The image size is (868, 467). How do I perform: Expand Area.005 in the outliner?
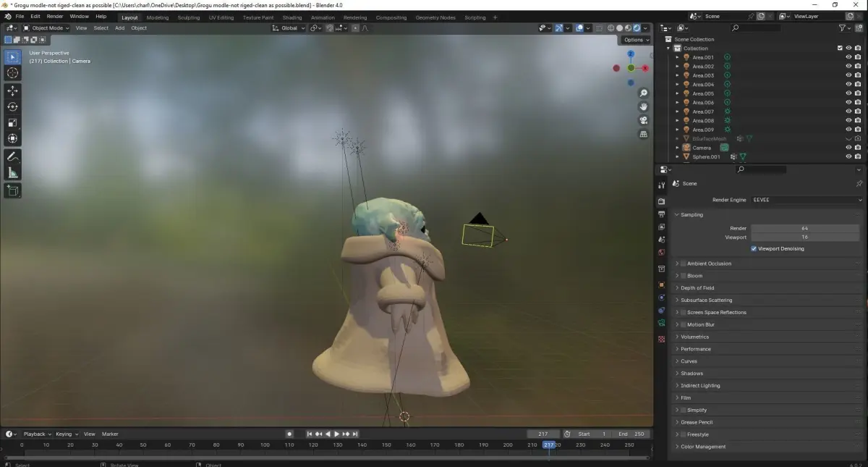678,93
